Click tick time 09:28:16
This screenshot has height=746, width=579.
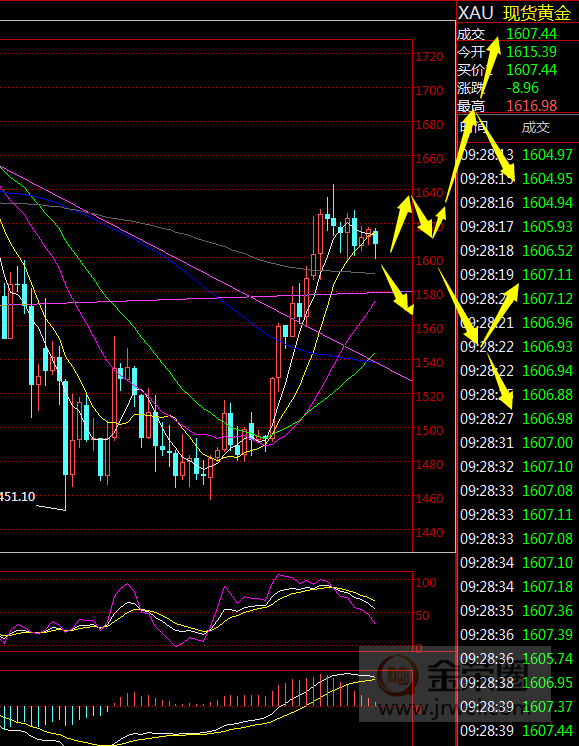click(487, 203)
